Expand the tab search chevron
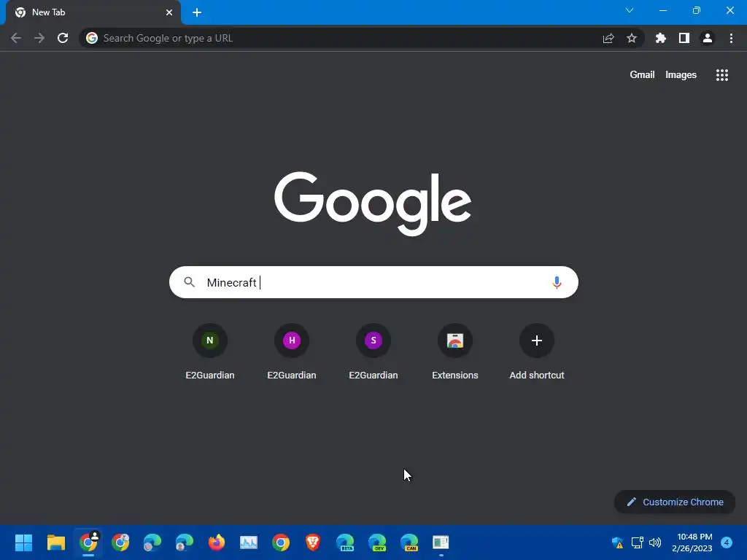The height and width of the screenshot is (560, 747). (x=630, y=10)
